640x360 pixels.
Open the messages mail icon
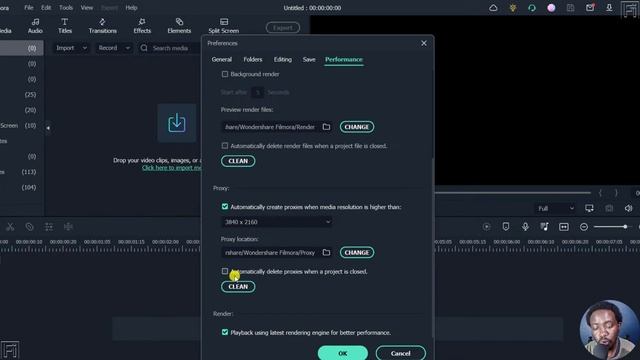click(x=590, y=8)
